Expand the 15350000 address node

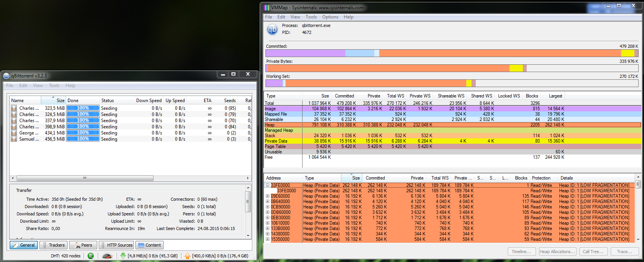pos(267,239)
